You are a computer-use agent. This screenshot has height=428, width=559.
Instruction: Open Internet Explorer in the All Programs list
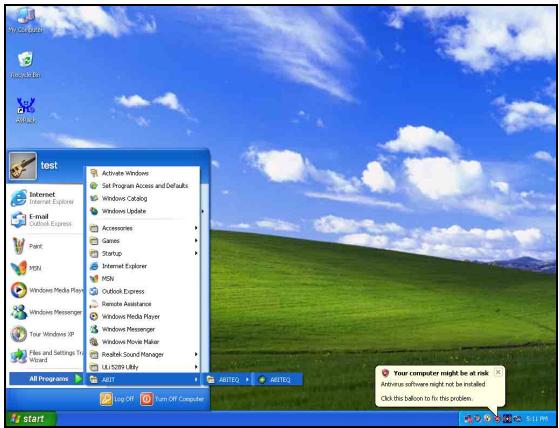click(x=143, y=266)
